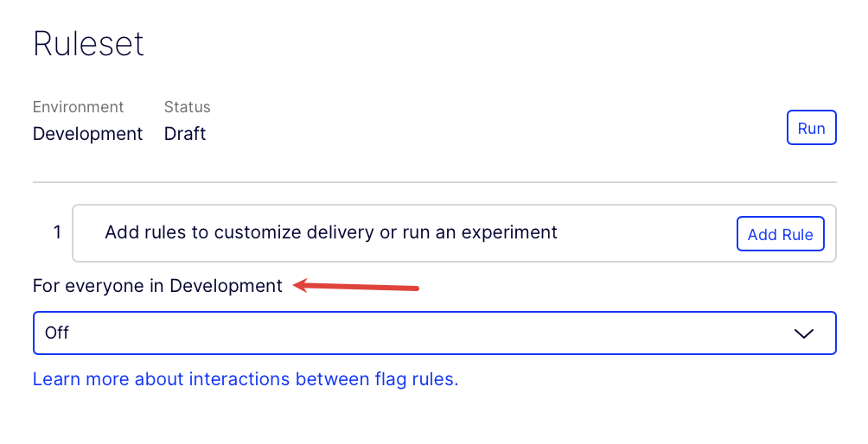Click the red arrow annotation

coord(358,286)
